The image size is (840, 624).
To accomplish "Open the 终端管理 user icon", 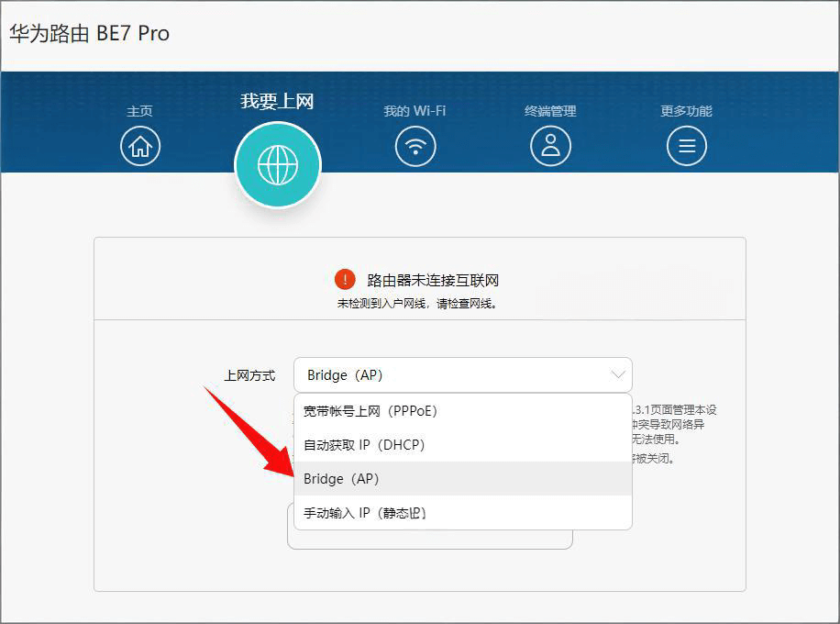I will tap(550, 146).
